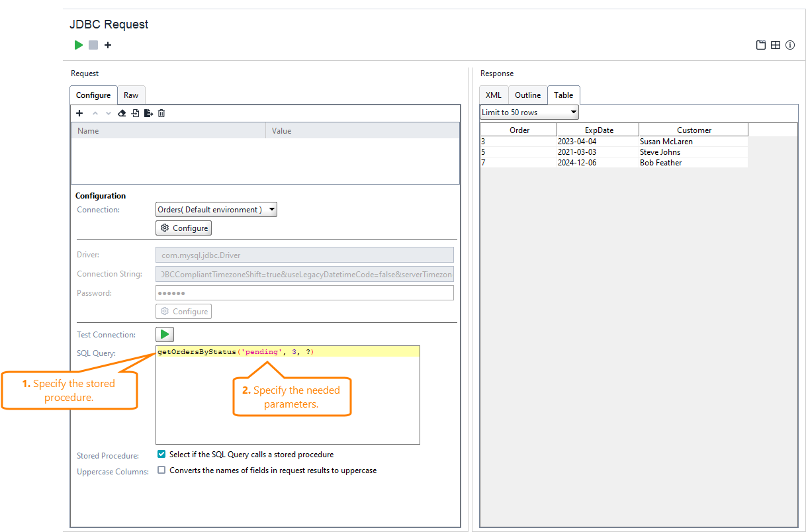This screenshot has height=532, width=806.
Task: Switch layout using grid icon top right
Action: 775,45
